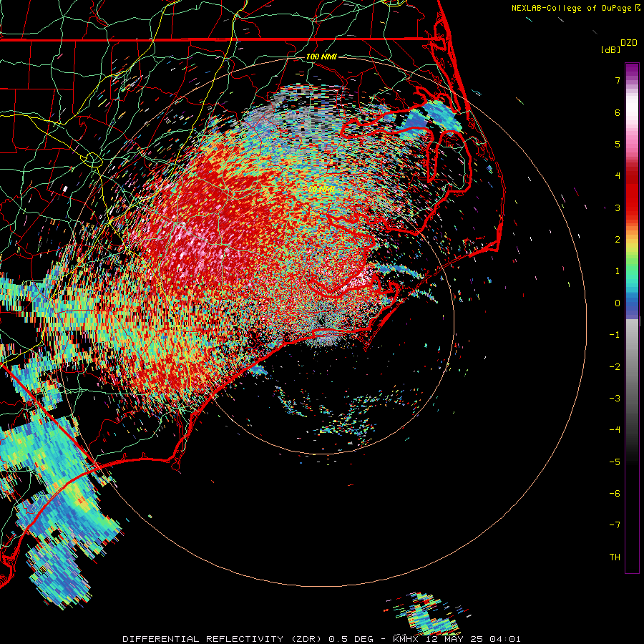Click the 3 value on the scale

pos(618,208)
